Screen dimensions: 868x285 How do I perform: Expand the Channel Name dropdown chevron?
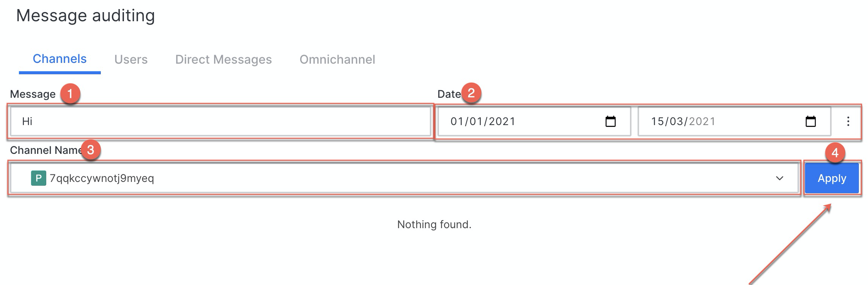pos(779,178)
